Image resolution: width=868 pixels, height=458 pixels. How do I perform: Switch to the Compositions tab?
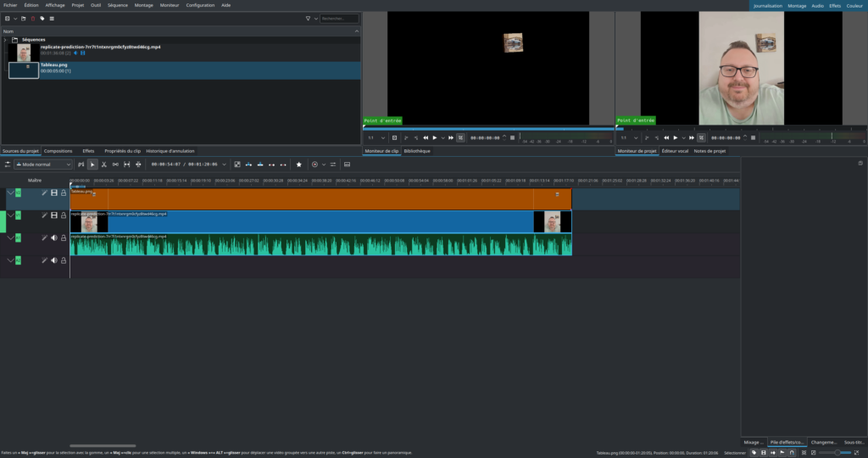[x=58, y=151]
